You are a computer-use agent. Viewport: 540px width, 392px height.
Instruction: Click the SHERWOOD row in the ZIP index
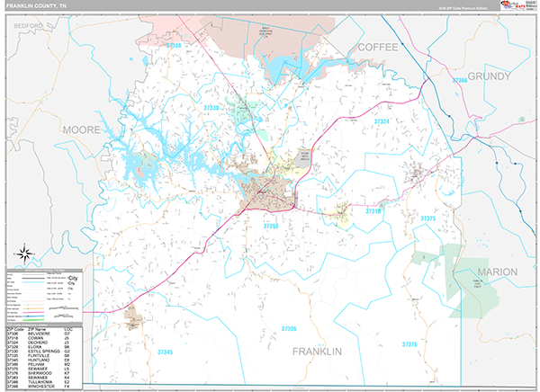click(40, 373)
